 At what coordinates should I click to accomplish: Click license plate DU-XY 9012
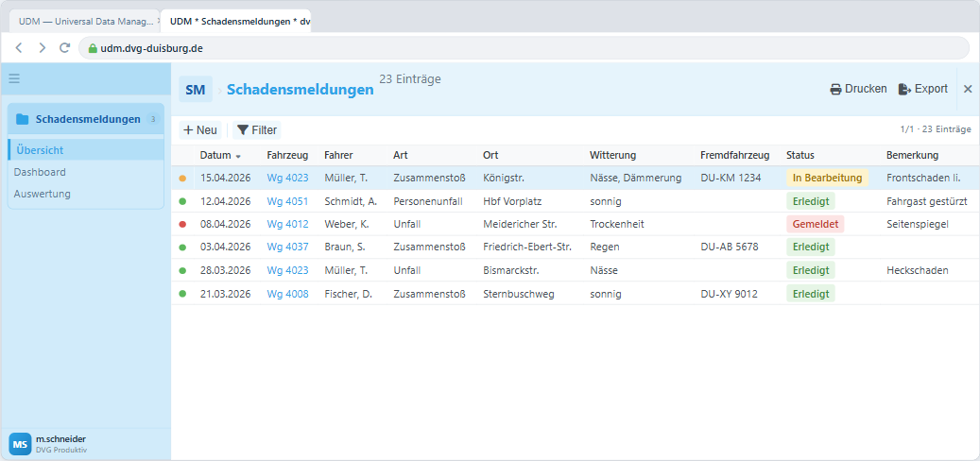(730, 294)
